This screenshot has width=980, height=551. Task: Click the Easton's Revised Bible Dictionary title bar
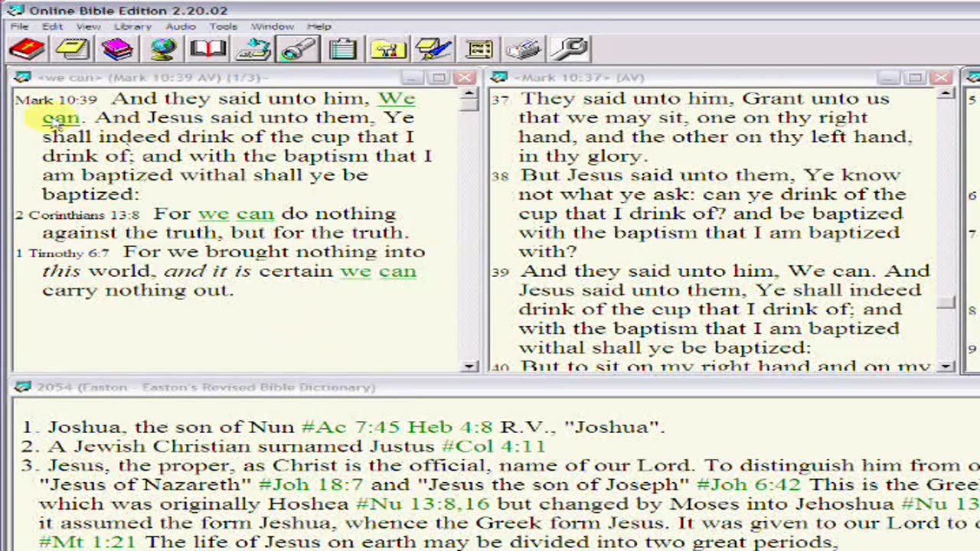496,387
